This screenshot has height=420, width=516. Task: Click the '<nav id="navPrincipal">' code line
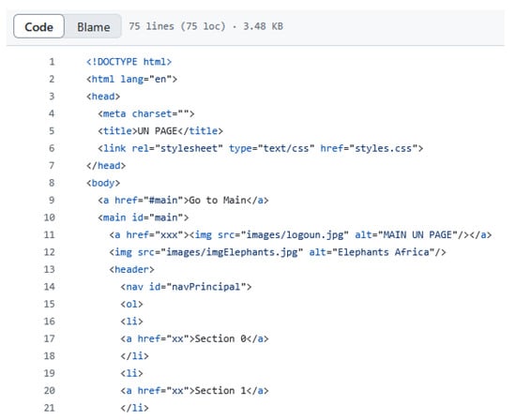pyautogui.click(x=186, y=287)
